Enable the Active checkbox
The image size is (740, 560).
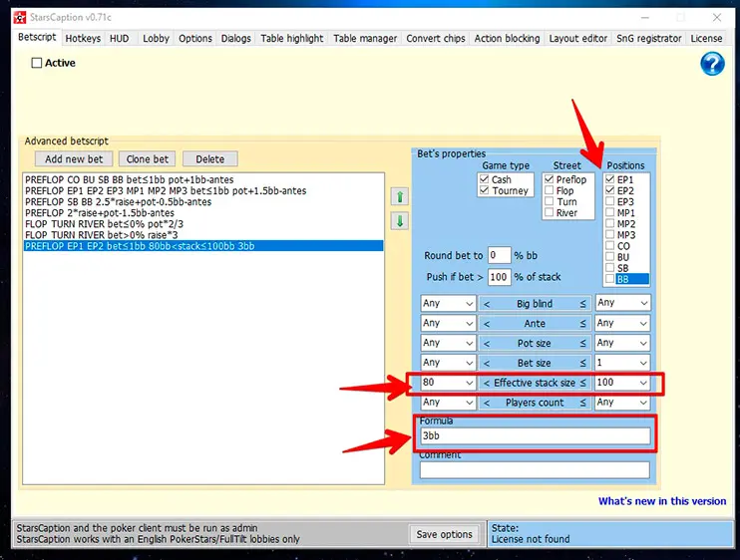pyautogui.click(x=38, y=63)
